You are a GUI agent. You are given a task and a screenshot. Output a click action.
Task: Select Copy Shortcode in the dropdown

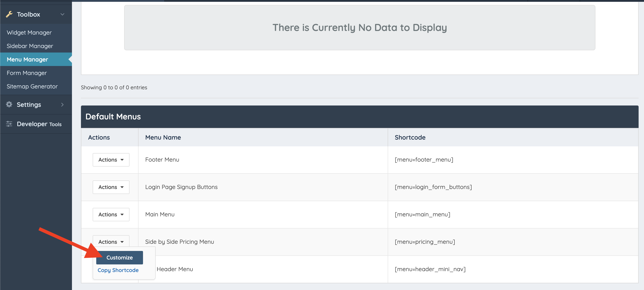[118, 270]
